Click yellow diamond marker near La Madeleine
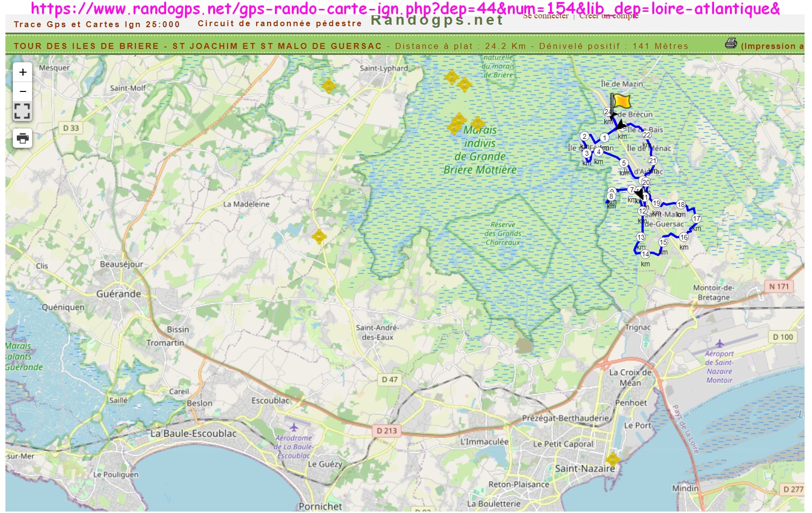 (x=319, y=237)
